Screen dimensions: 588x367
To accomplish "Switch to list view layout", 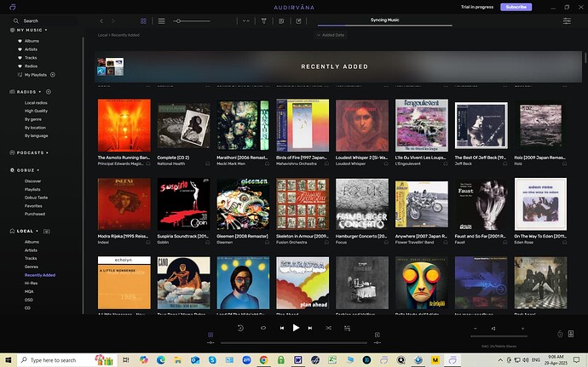I will pos(161,21).
